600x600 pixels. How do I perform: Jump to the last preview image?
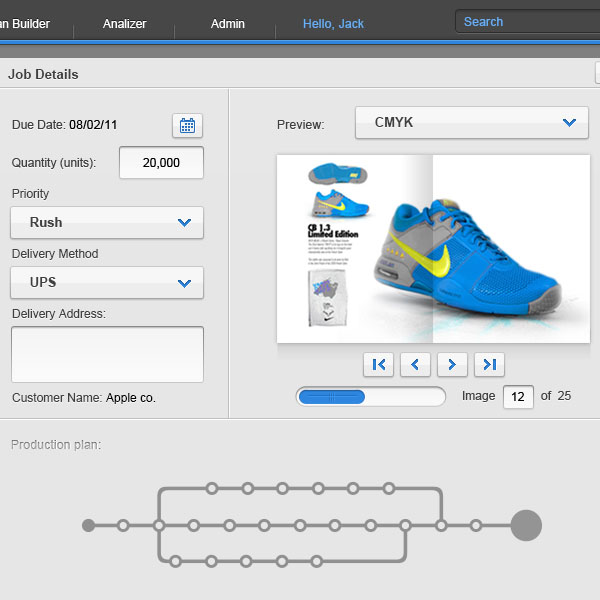pyautogui.click(x=489, y=364)
